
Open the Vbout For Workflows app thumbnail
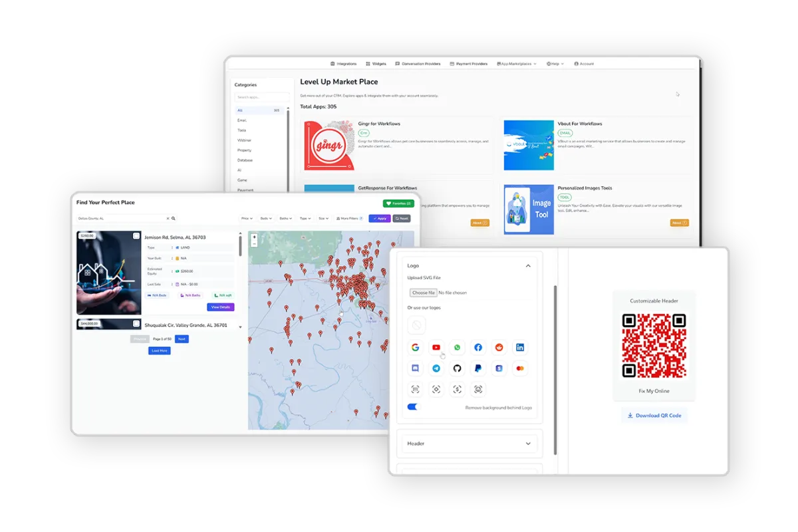[529, 145]
